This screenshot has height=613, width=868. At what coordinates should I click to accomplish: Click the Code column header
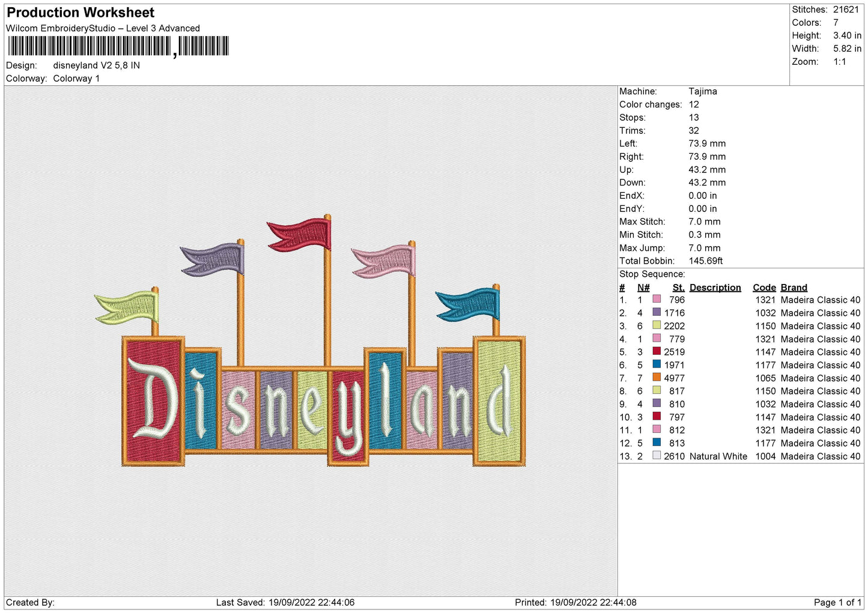pos(764,288)
